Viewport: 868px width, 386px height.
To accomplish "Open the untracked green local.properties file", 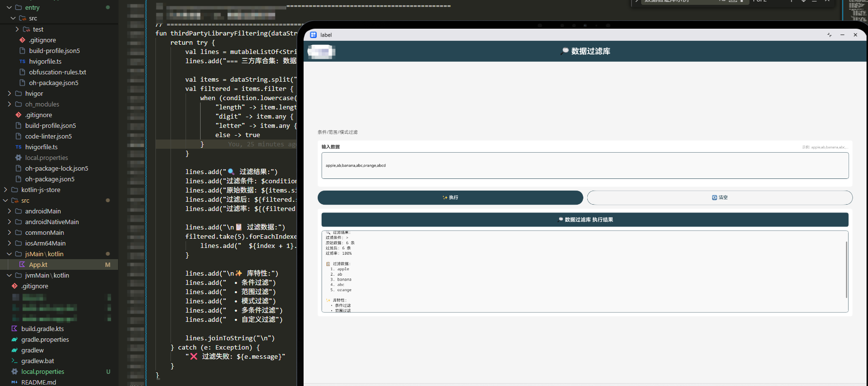I will point(43,371).
